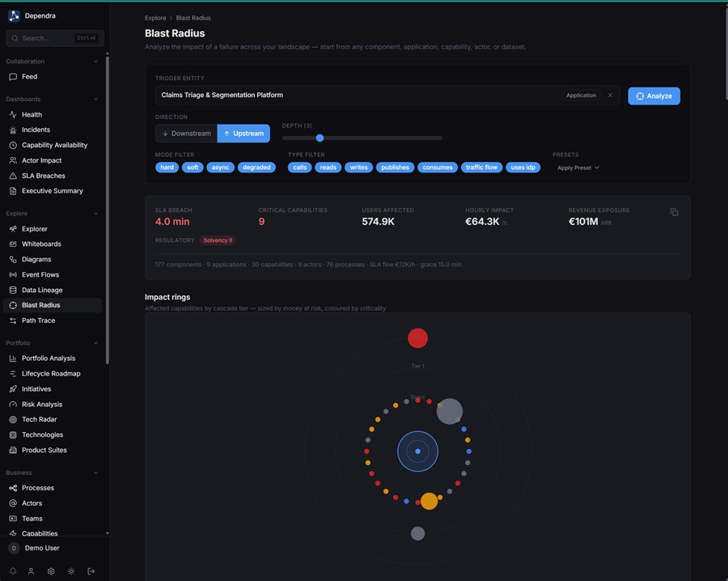Screen dimensions: 728x581
Task: Click the SLA Breaches warning icon
Action: [x=13, y=176]
